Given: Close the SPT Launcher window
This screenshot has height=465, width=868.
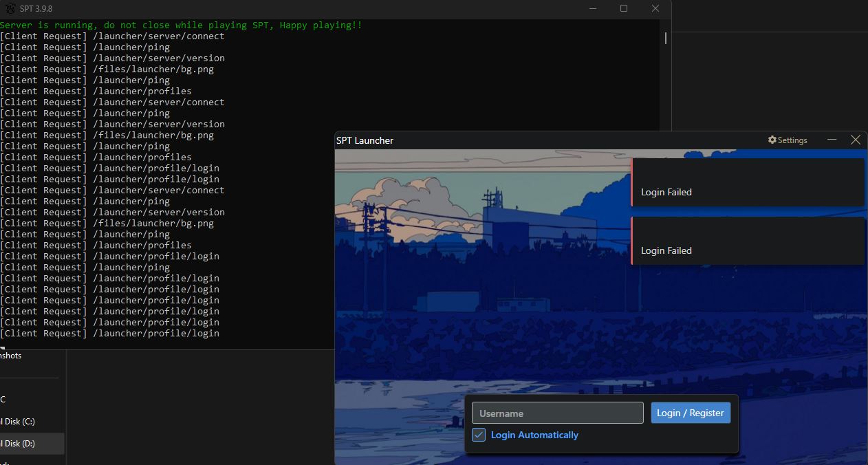Looking at the screenshot, I should point(856,140).
